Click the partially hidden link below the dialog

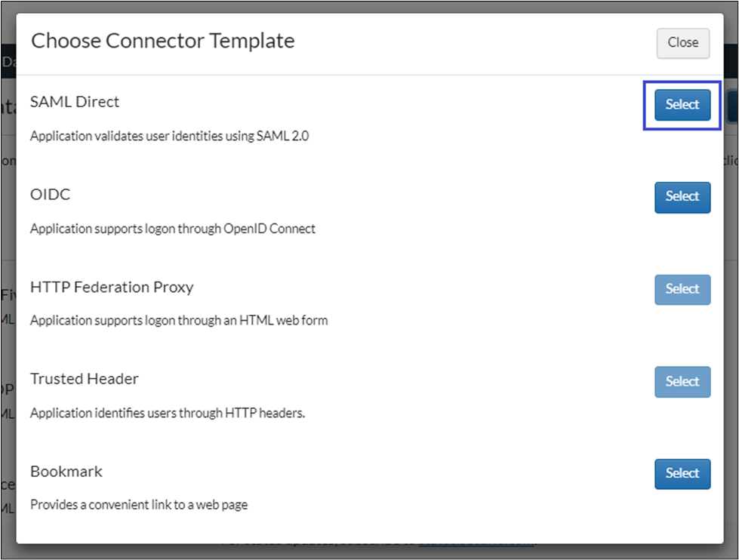click(x=476, y=543)
